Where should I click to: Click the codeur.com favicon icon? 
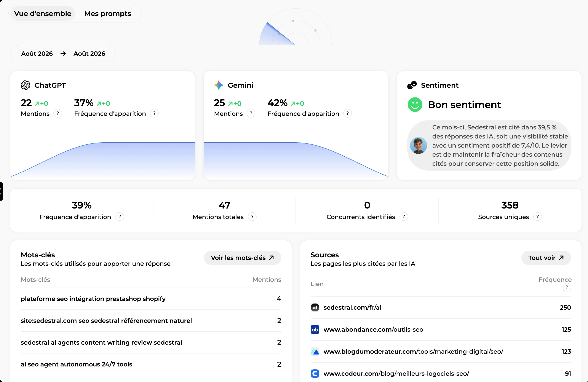(315, 373)
